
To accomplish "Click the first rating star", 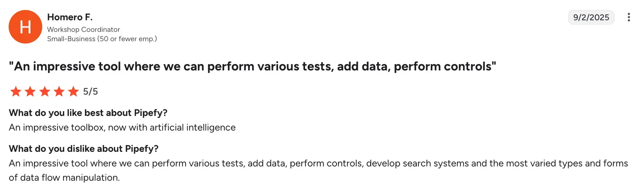I will pyautogui.click(x=16, y=91).
